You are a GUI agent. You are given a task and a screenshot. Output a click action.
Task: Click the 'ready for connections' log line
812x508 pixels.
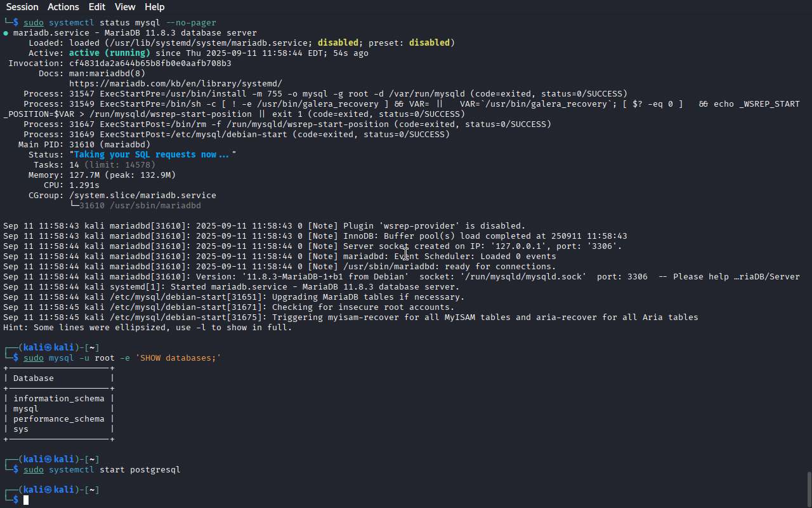(x=280, y=267)
